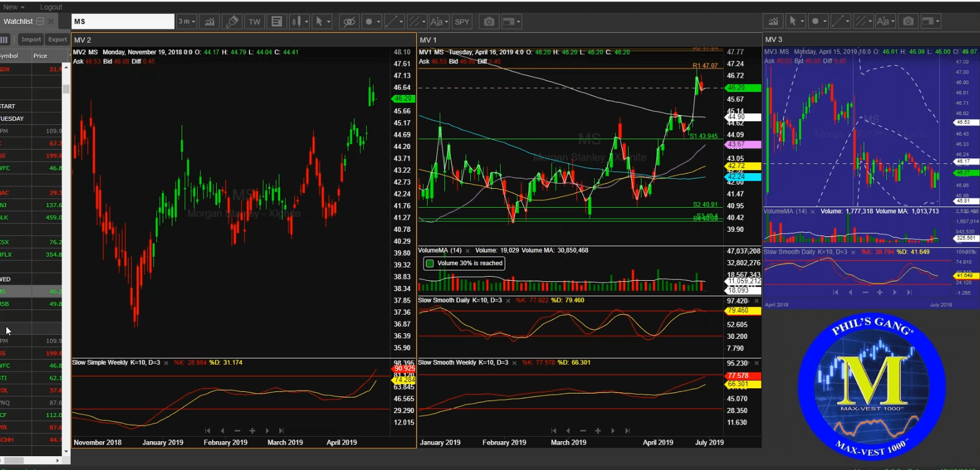This screenshot has height=470, width=980.
Task: Remove VolumeMA (14) indicator in MV 1
Action: [x=468, y=251]
